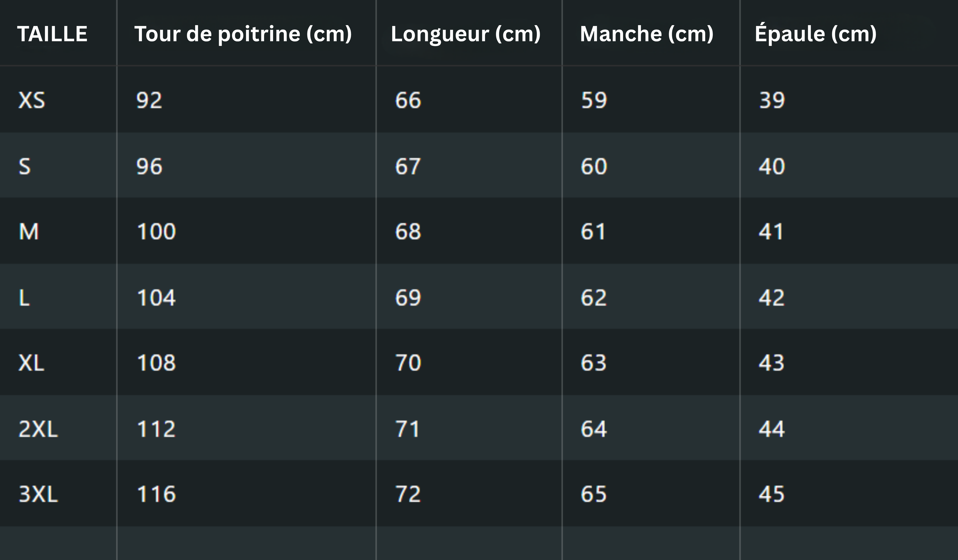Select chest value 116 for 3XL
This screenshot has width=958, height=560.
tap(156, 494)
